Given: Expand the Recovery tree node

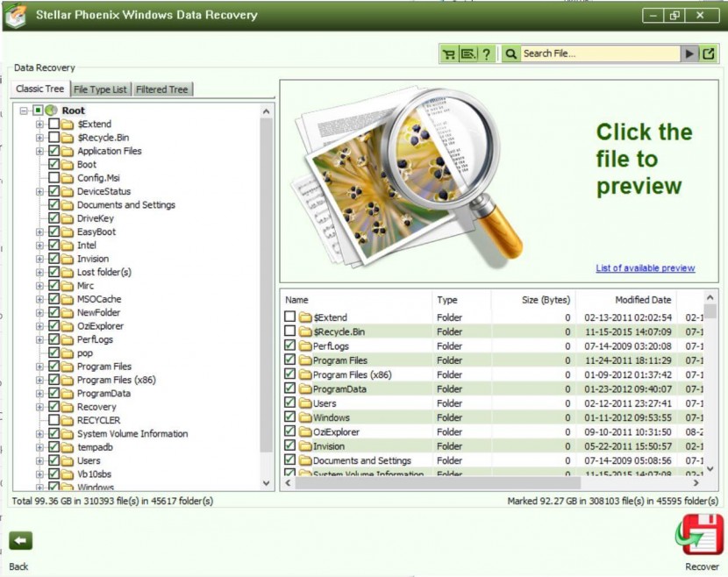Looking at the screenshot, I should [40, 407].
